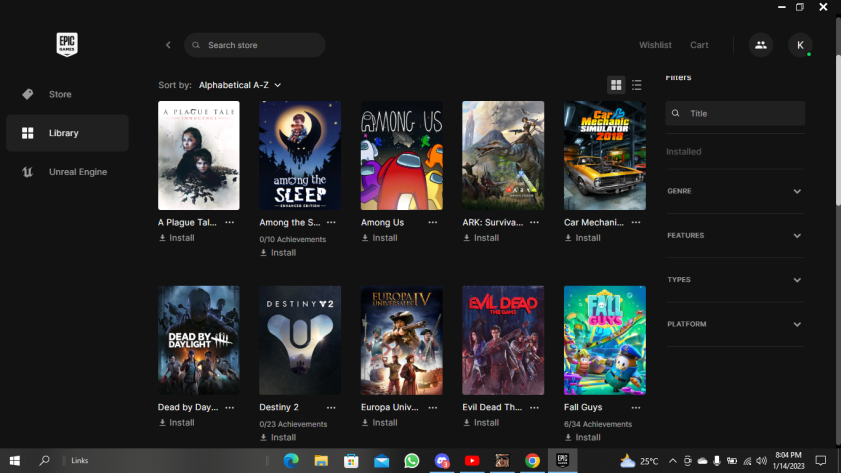Click the library vertical scrollbar

coord(838,129)
